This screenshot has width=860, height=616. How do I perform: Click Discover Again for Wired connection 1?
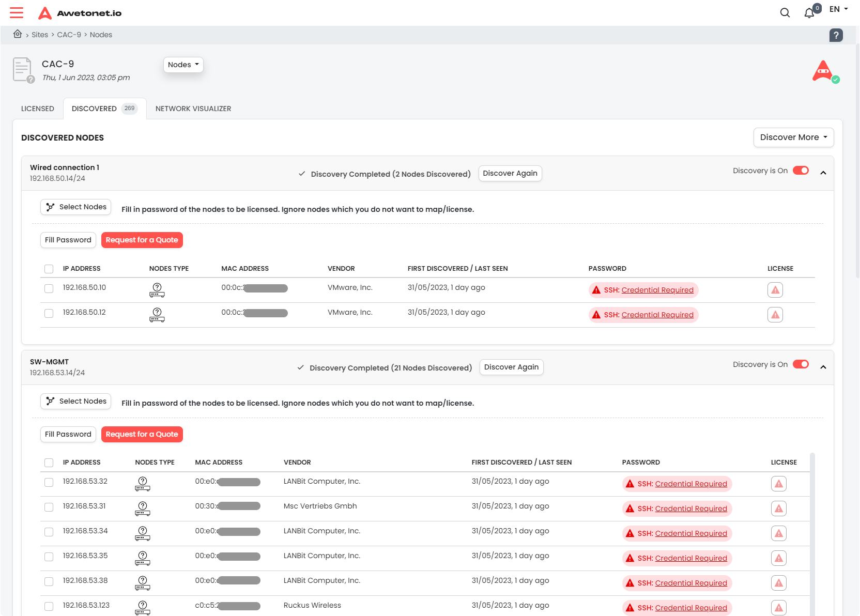tap(510, 173)
